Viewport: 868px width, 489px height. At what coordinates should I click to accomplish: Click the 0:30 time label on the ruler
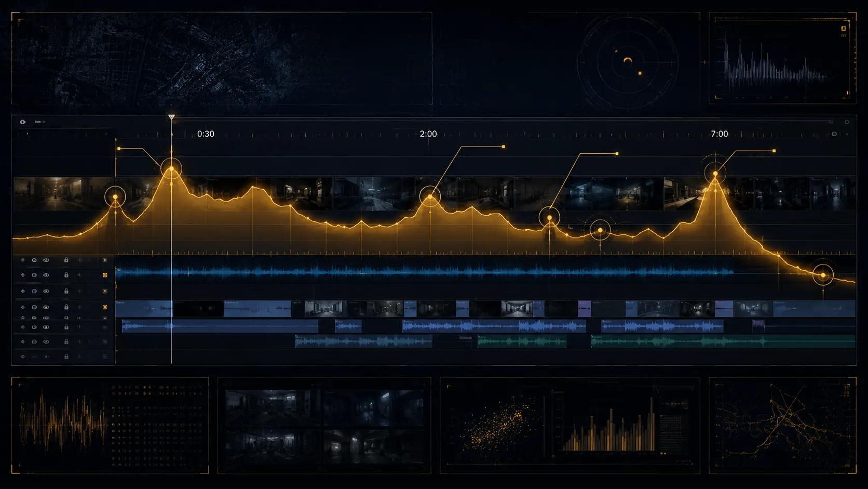coord(206,134)
